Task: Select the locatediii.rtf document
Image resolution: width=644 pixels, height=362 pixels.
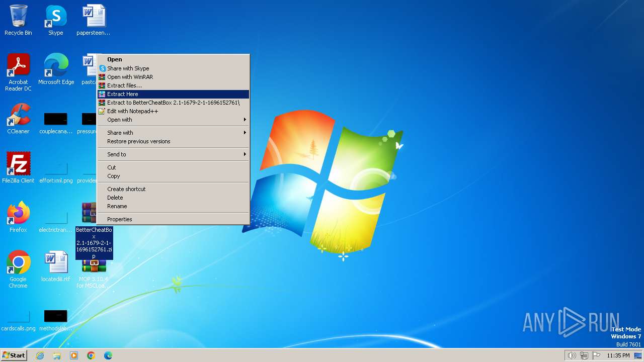Action: pos(56,266)
